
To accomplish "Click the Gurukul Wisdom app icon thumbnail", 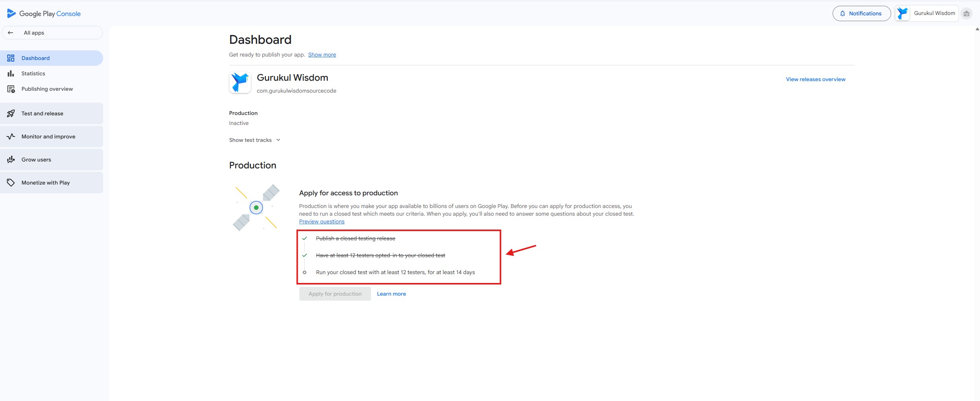I will pyautogui.click(x=240, y=82).
